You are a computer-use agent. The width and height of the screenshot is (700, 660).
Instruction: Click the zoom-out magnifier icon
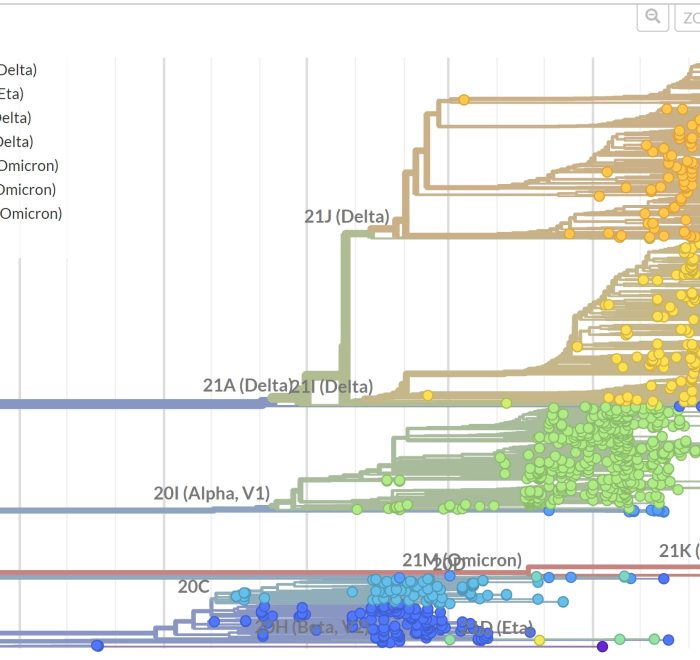click(x=653, y=17)
